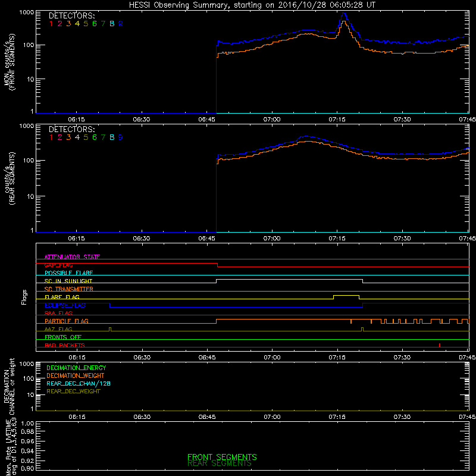Click the DECIMATION_ENERGY legend entry
The width and height of the screenshot is (476, 476).
click(x=76, y=368)
